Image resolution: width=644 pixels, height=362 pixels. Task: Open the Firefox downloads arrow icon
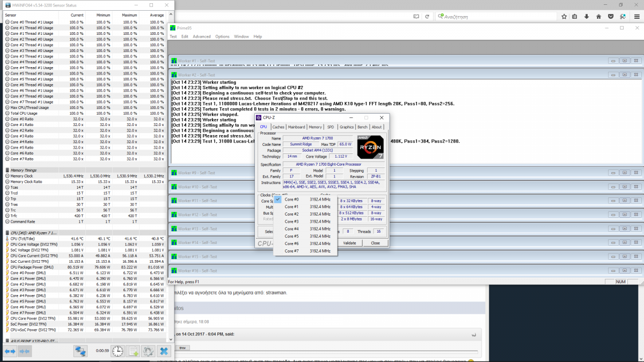(x=588, y=17)
